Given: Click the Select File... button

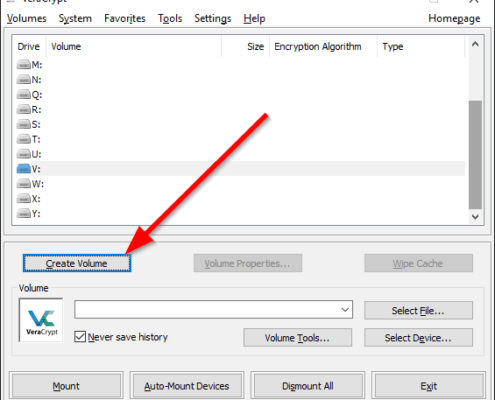Looking at the screenshot, I should click(418, 311).
